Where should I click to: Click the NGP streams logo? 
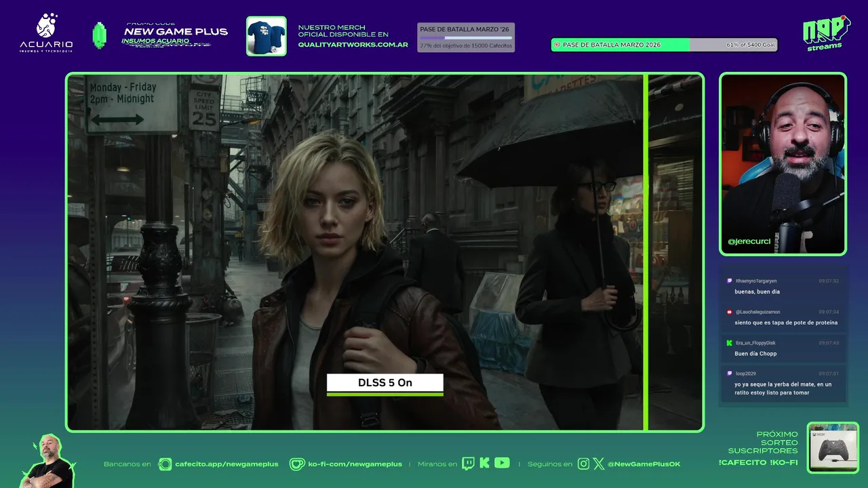[826, 33]
